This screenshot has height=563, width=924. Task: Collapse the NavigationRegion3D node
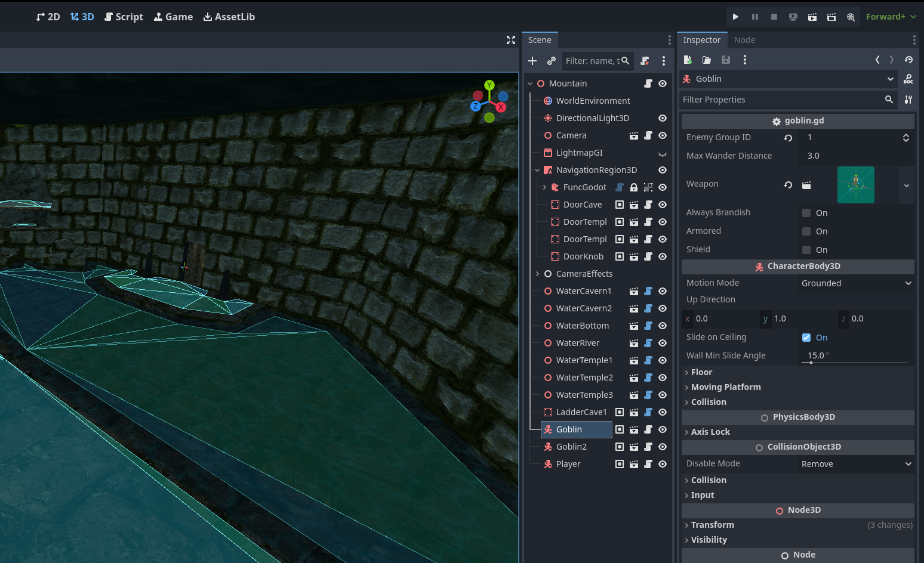click(537, 170)
